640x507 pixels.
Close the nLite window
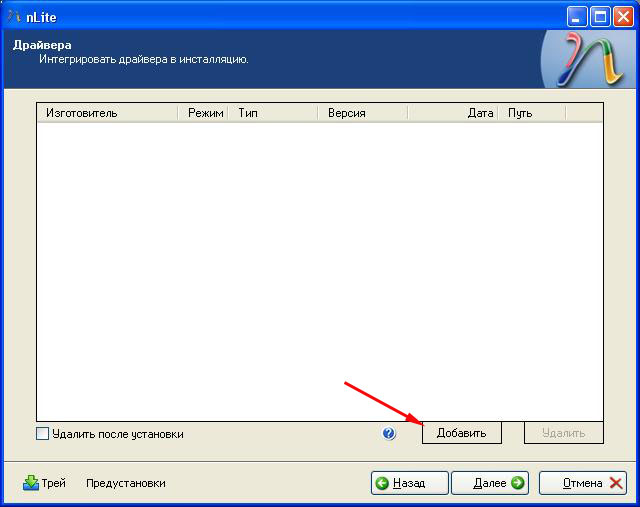coord(623,17)
